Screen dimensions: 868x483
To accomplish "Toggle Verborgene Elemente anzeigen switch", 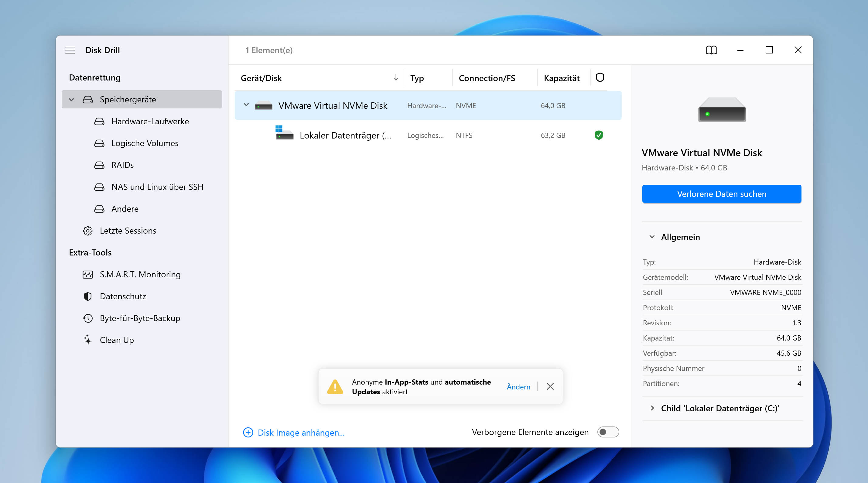I will [x=608, y=432].
